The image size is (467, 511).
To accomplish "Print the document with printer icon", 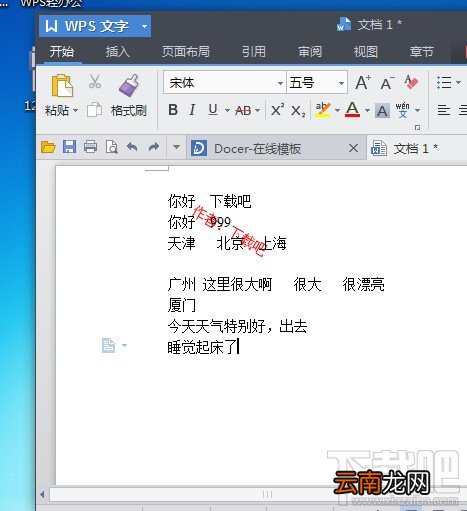I will [x=90, y=147].
